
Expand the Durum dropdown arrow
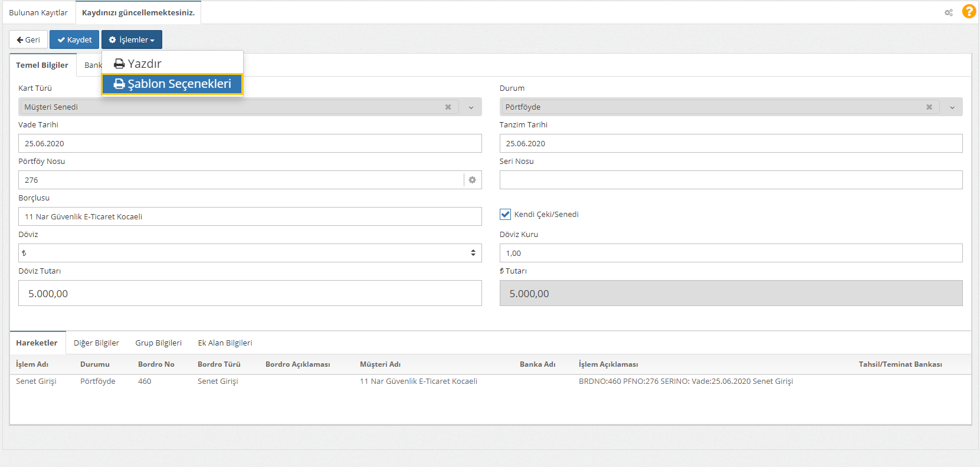click(952, 107)
